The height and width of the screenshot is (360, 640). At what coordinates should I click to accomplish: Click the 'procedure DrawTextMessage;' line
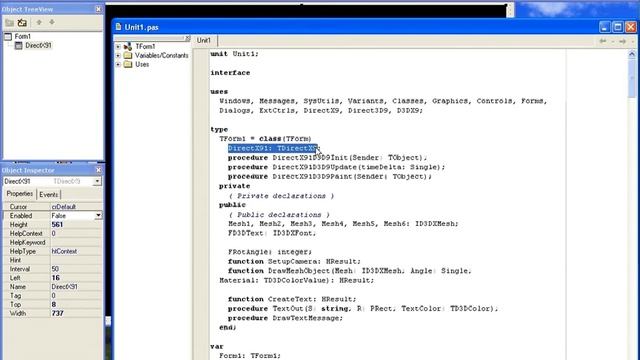pos(285,318)
